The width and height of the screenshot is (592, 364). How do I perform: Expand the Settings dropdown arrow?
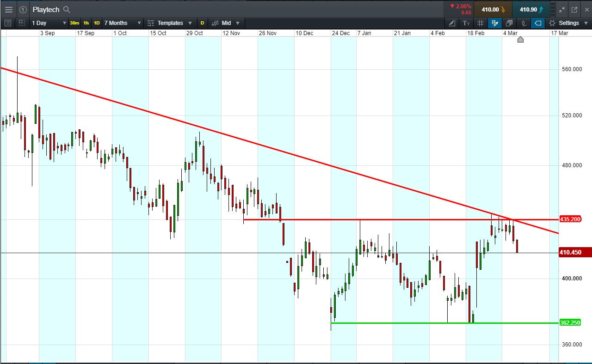[586, 23]
